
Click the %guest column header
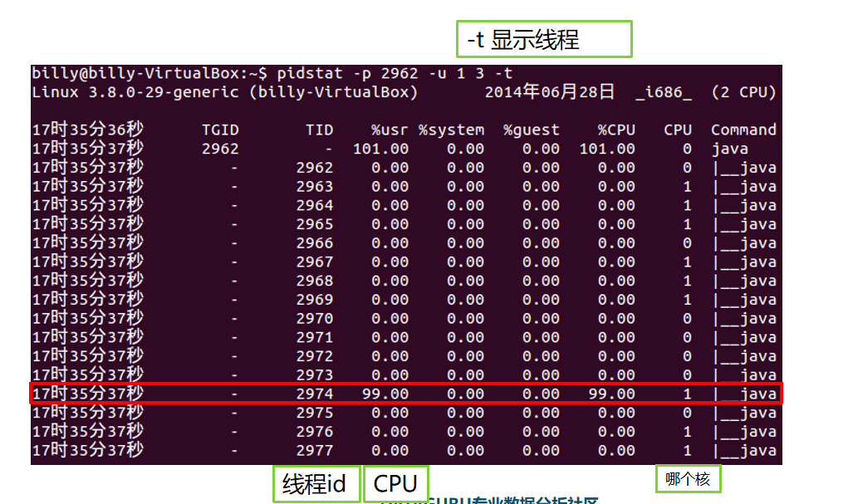click(531, 130)
